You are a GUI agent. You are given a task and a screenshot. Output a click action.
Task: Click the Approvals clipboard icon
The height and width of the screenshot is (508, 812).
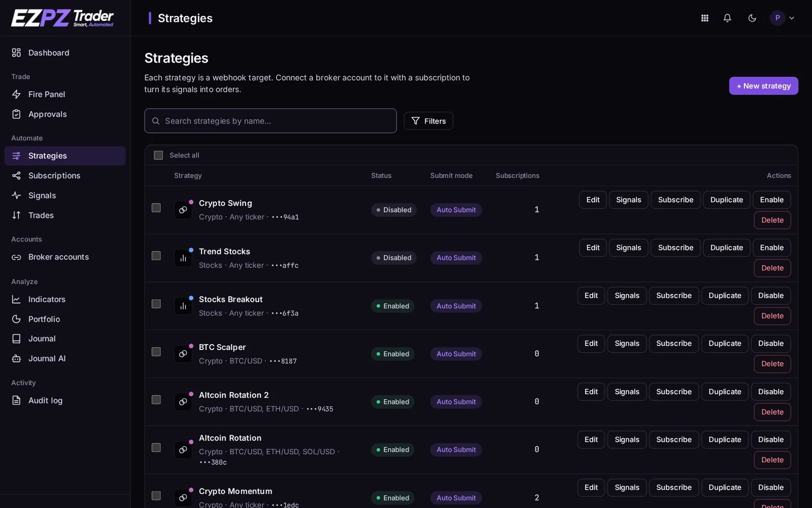16,114
